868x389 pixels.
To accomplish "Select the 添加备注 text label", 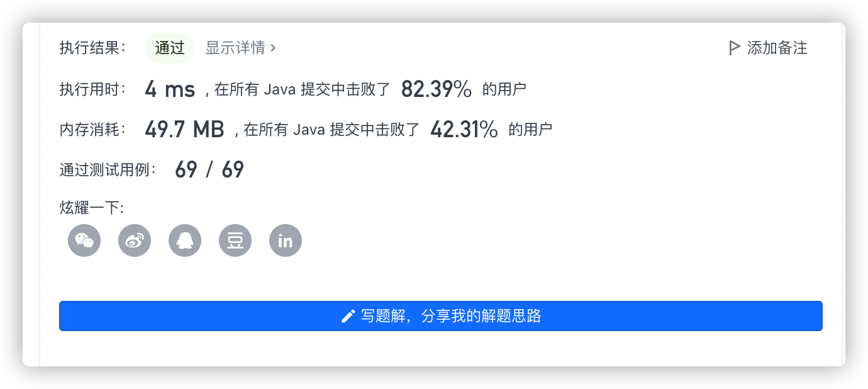I will (777, 48).
